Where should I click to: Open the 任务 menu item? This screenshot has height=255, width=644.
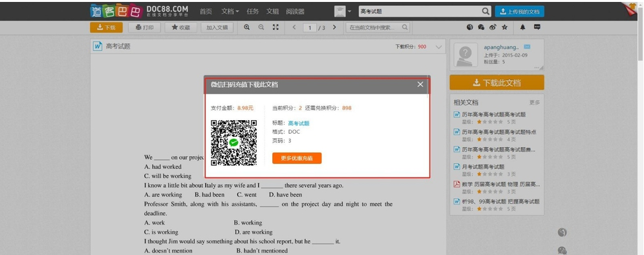253,12
